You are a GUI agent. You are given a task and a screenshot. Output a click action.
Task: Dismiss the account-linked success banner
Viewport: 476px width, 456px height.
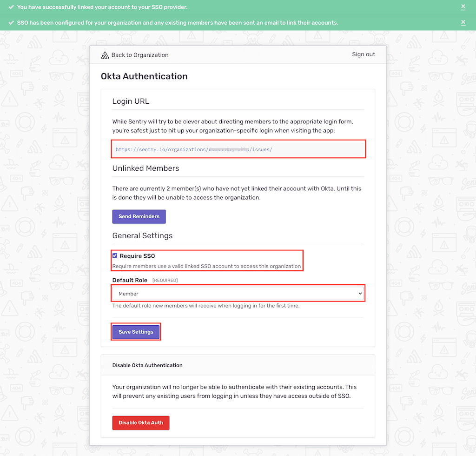click(x=463, y=7)
